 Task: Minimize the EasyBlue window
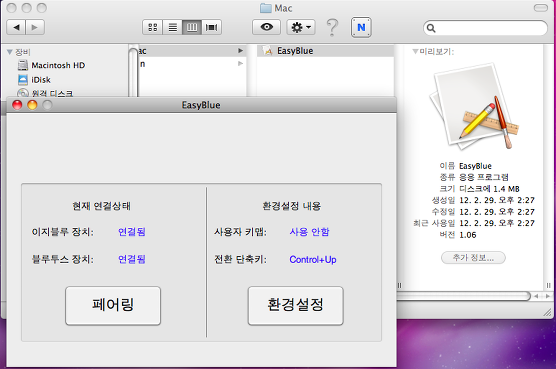click(x=32, y=105)
